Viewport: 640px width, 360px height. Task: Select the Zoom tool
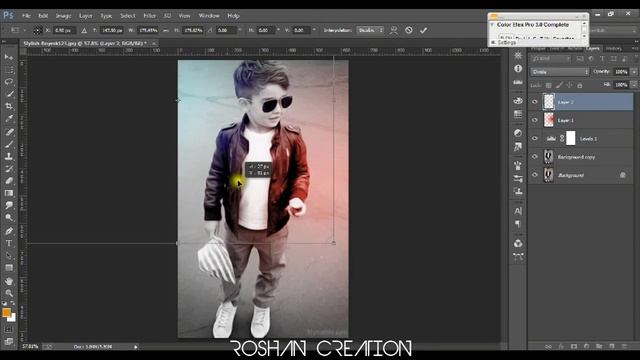(x=9, y=293)
